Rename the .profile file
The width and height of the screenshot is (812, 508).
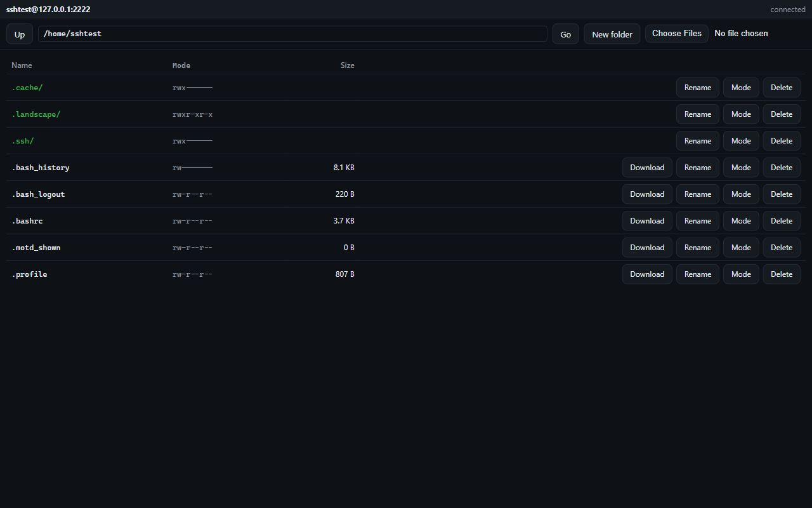click(698, 274)
